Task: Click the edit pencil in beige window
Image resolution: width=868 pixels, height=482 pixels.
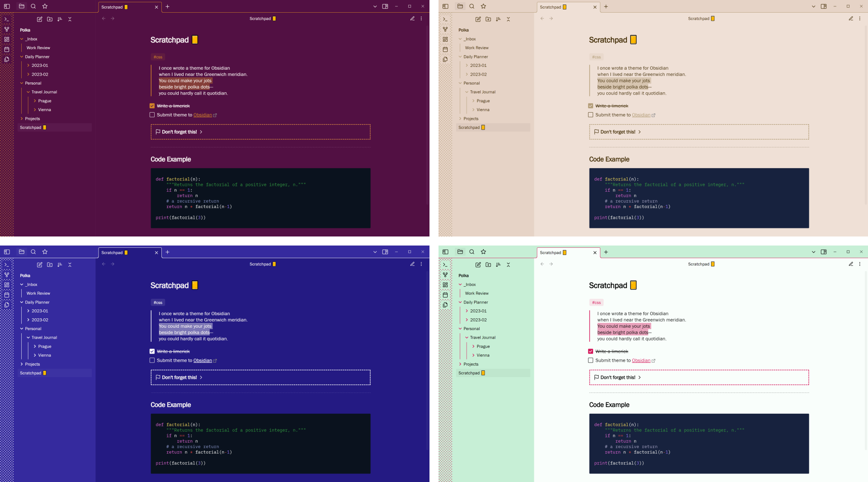Action: [x=851, y=19]
